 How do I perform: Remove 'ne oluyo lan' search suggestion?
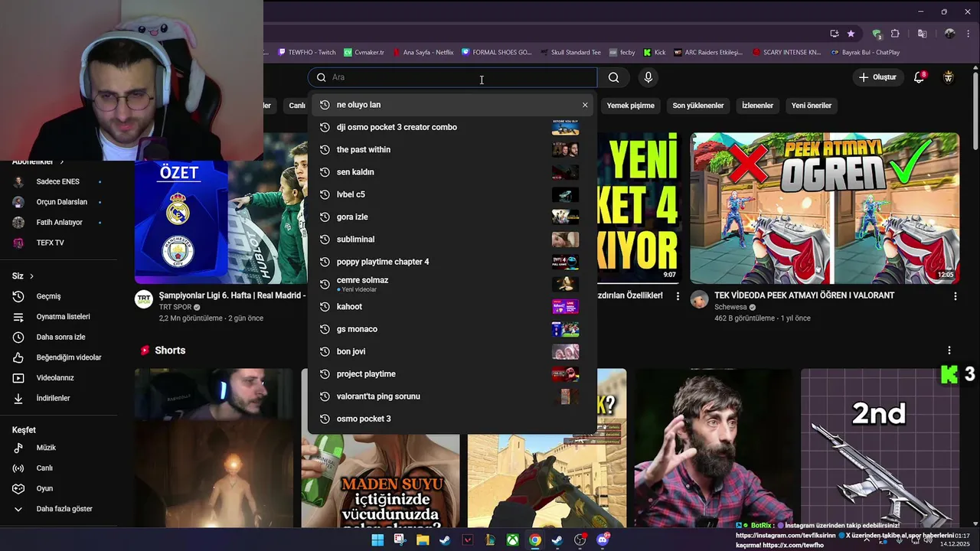click(585, 105)
